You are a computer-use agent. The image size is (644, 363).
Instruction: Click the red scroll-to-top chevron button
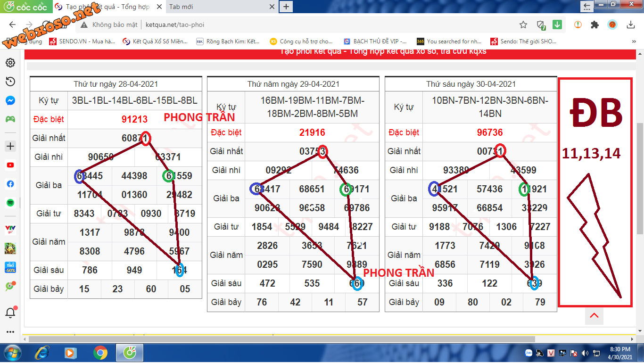[x=594, y=315]
